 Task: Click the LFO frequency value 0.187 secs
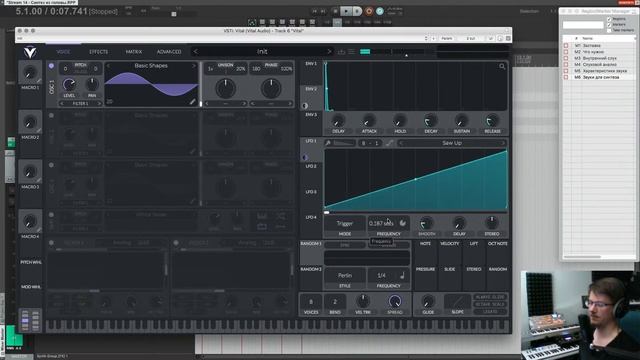(x=381, y=223)
